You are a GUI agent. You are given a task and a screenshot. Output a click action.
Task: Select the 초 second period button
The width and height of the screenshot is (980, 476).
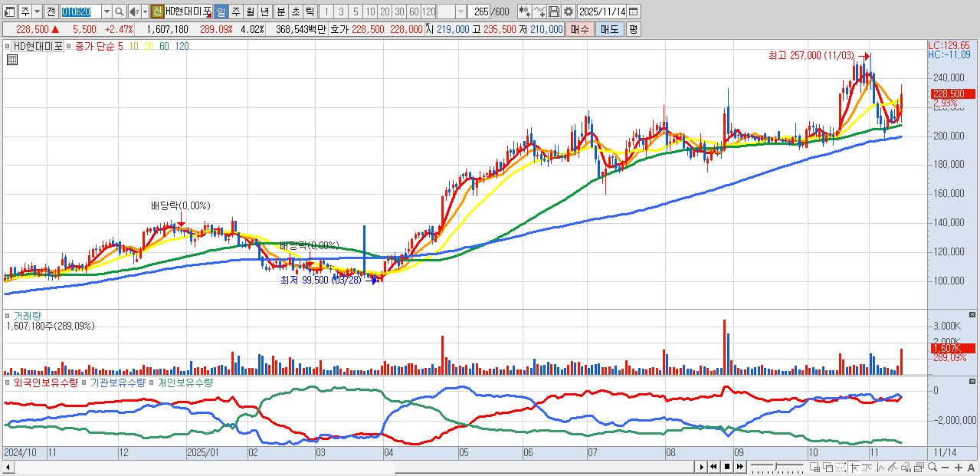tap(295, 11)
